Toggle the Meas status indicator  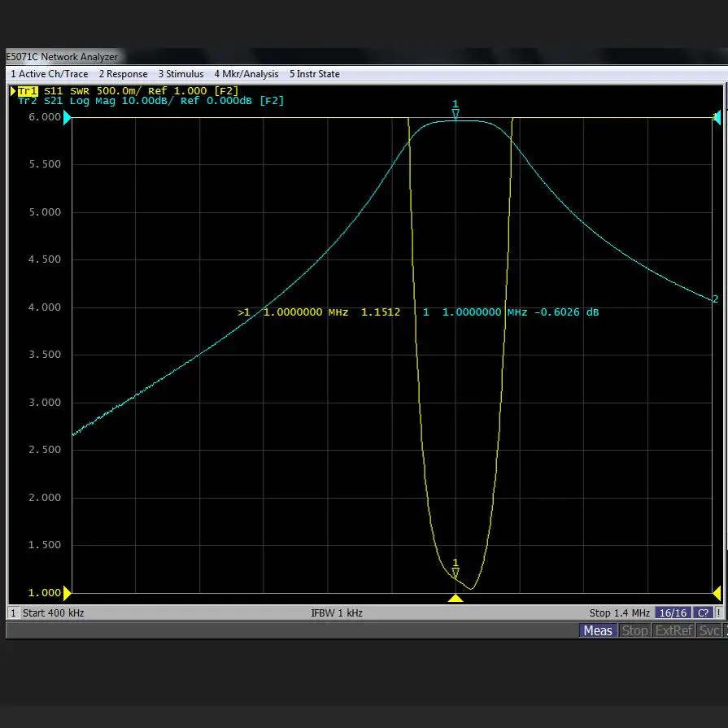click(x=598, y=630)
